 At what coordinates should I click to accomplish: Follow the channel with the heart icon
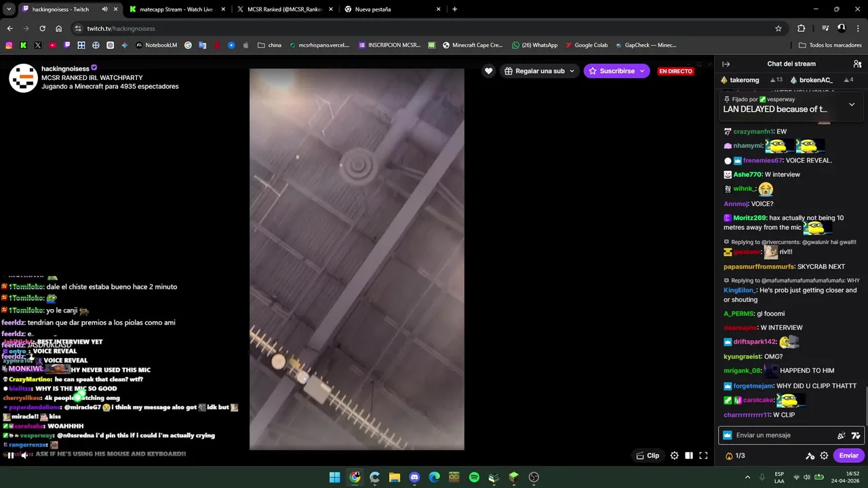(x=488, y=70)
